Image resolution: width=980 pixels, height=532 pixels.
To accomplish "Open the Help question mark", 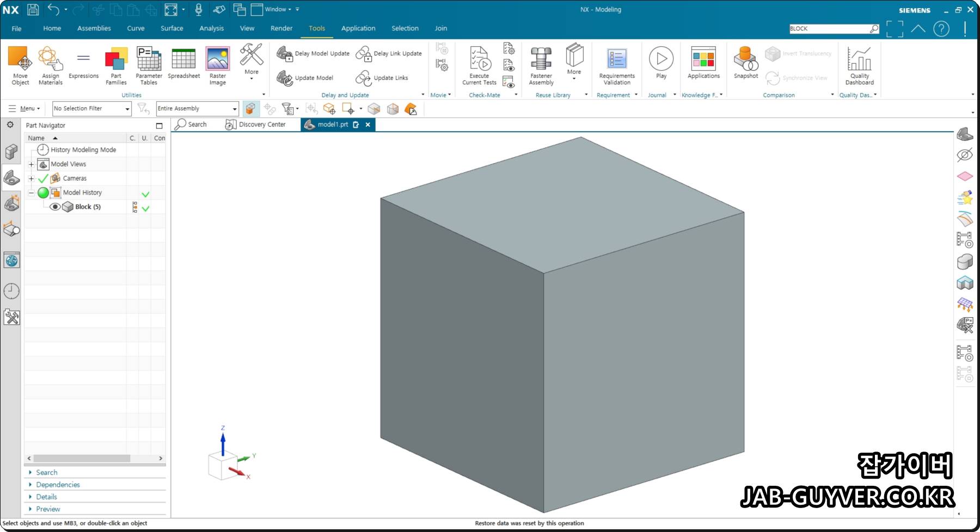I will click(941, 29).
